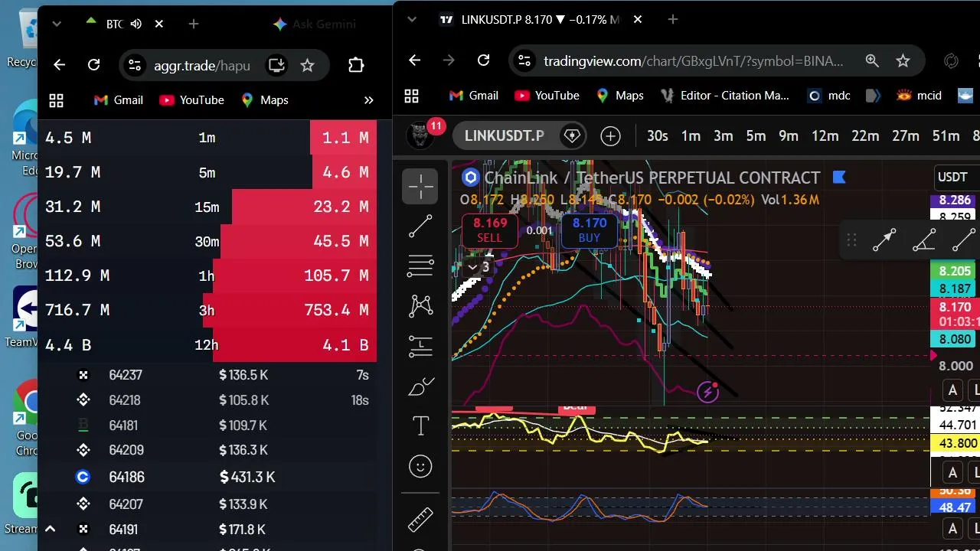Open the long position forecasting tool

pos(420,346)
